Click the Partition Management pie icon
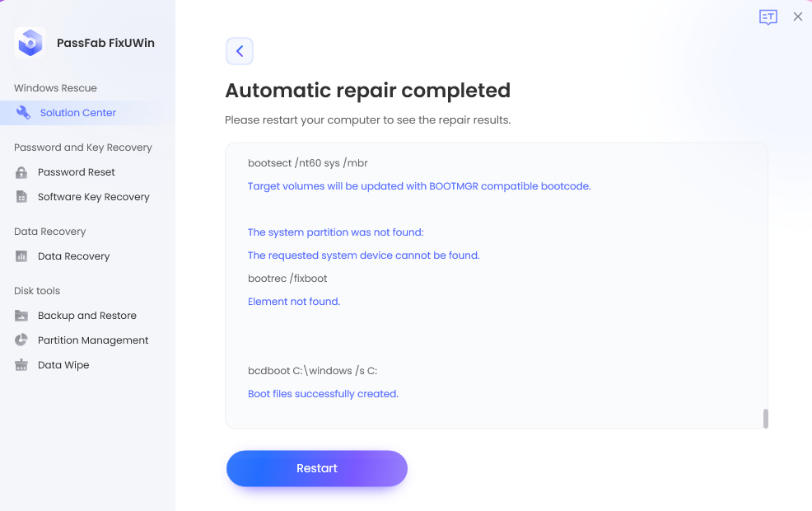812x511 pixels. click(x=21, y=340)
